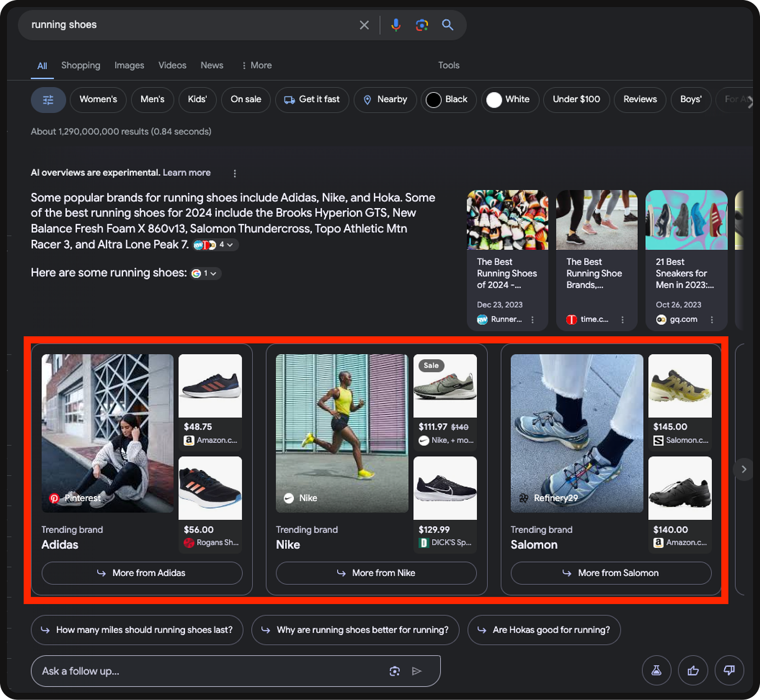
Task: Open the options menu on the Runner's World card
Action: pos(532,320)
